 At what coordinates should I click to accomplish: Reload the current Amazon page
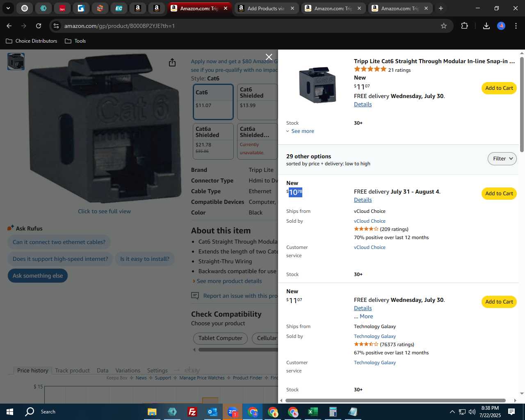pos(39,26)
